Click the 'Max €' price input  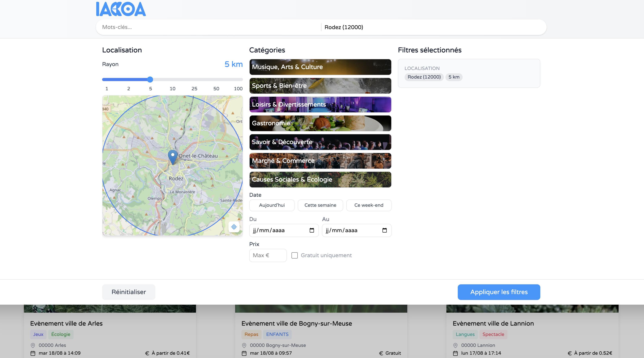coord(267,255)
